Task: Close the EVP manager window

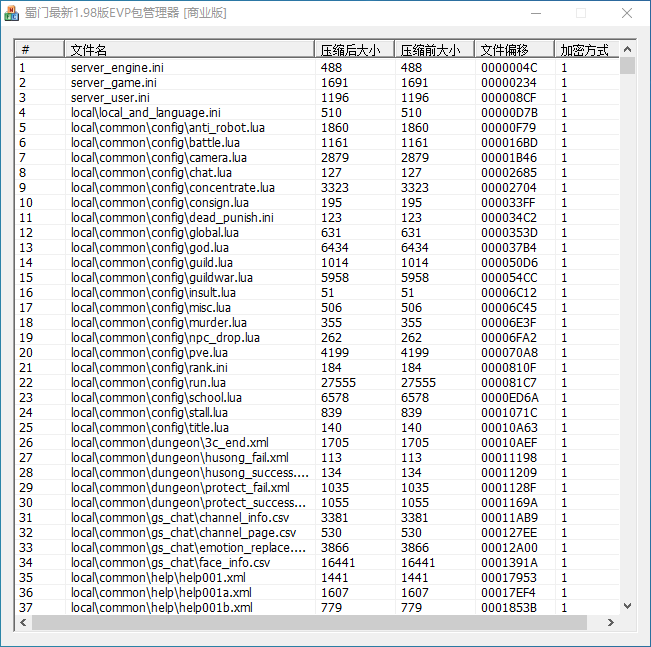Action: coord(626,13)
